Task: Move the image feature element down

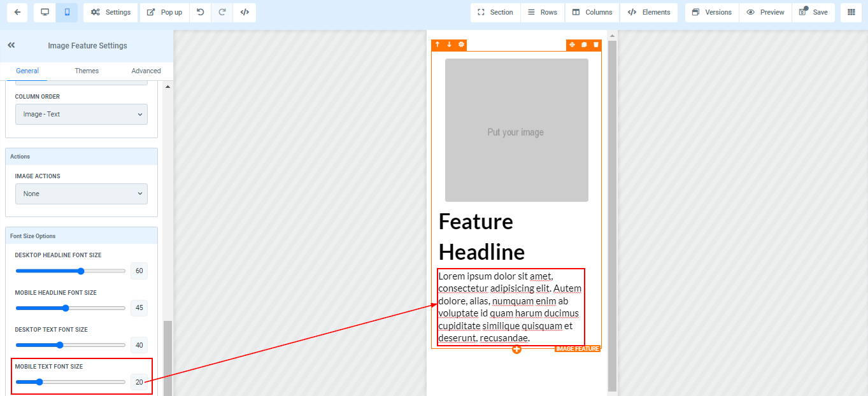Action: [x=449, y=45]
